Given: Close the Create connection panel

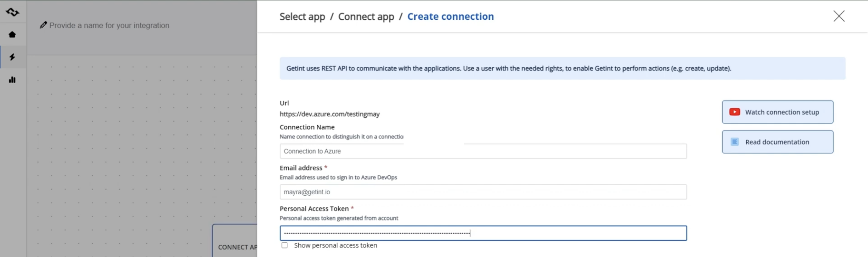Looking at the screenshot, I should click(839, 16).
